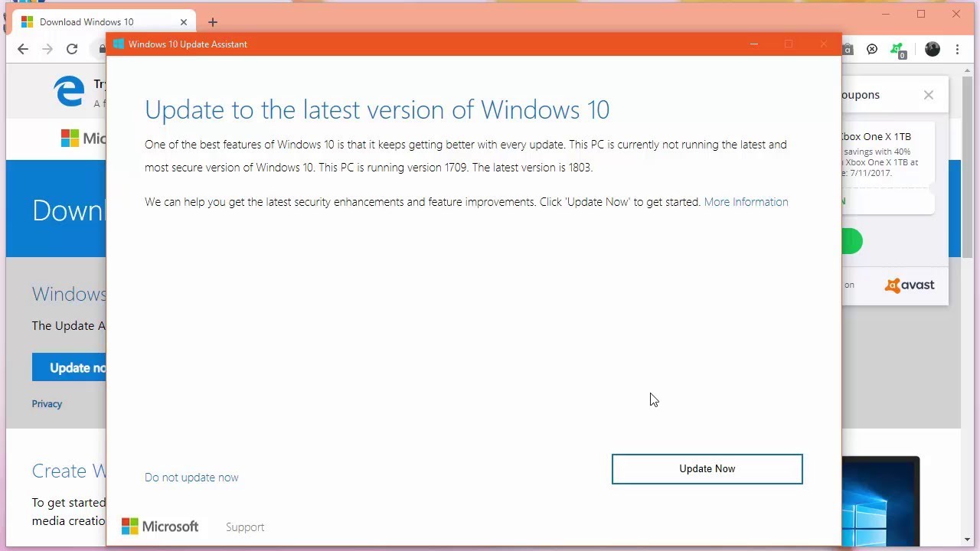
Task: Click Chrome's forward navigation arrow
Action: click(47, 49)
